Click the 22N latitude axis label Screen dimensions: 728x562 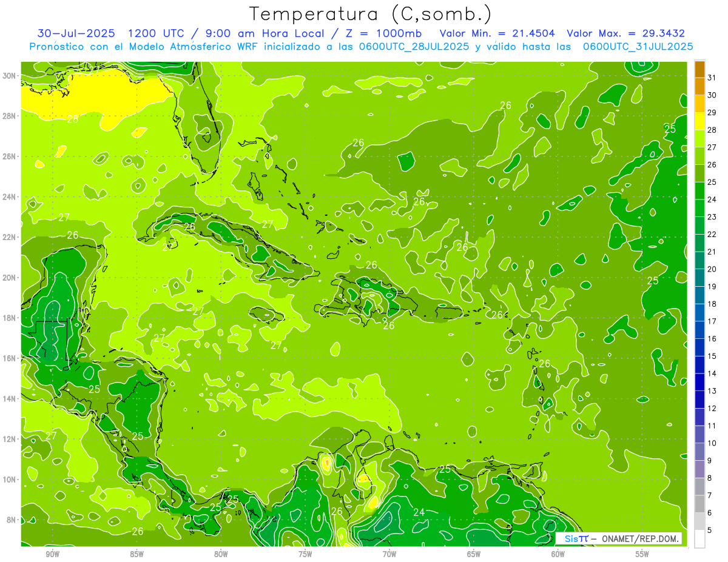10,237
